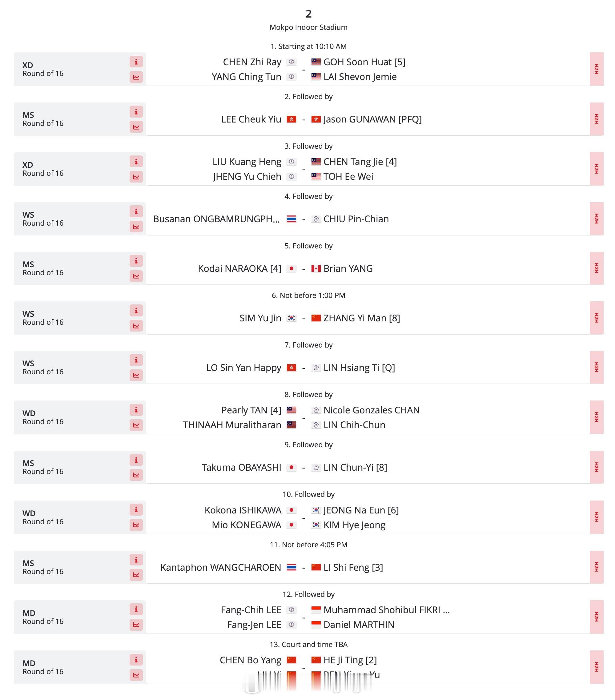615x700 pixels.
Task: Click info icon for Kokona ISHIKAWA match
Action: click(136, 509)
